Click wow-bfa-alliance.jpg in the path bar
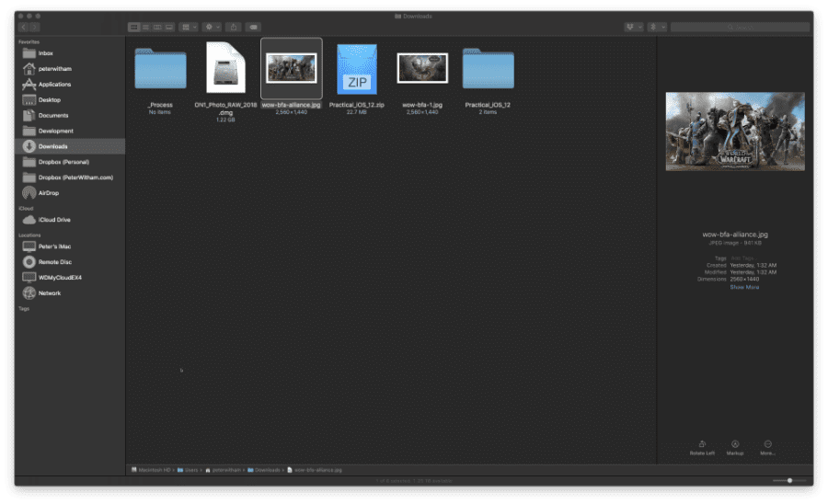Screen dimensions: 828x504 315,470
